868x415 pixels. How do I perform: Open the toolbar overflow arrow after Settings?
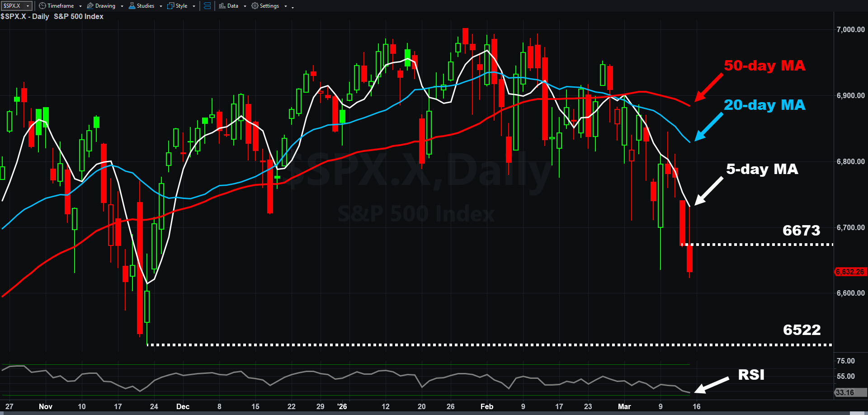(293, 7)
